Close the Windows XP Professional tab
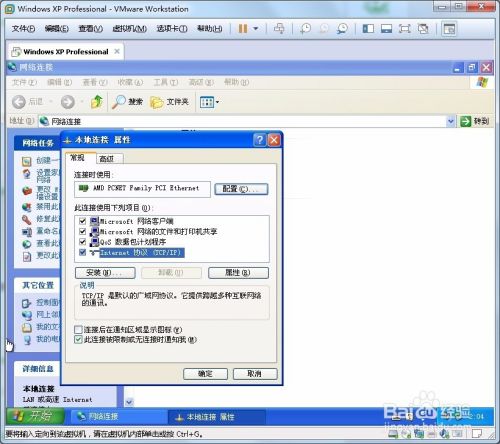Image resolution: width=500 pixels, height=444 pixels. (117, 51)
